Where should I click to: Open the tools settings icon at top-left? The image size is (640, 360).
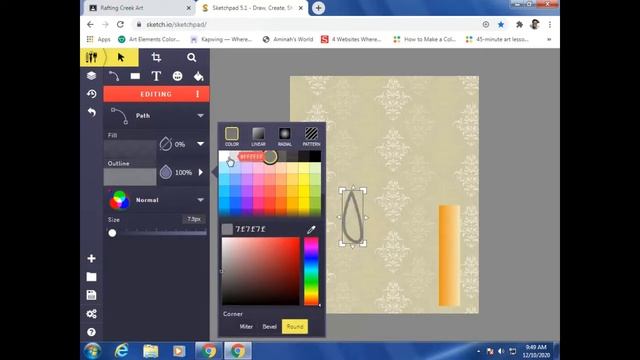(x=91, y=58)
